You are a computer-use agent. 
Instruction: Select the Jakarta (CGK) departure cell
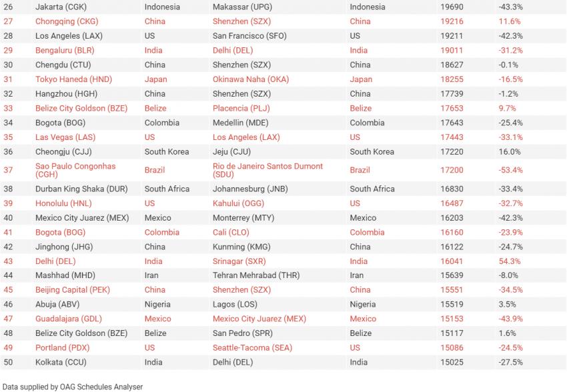(x=61, y=7)
